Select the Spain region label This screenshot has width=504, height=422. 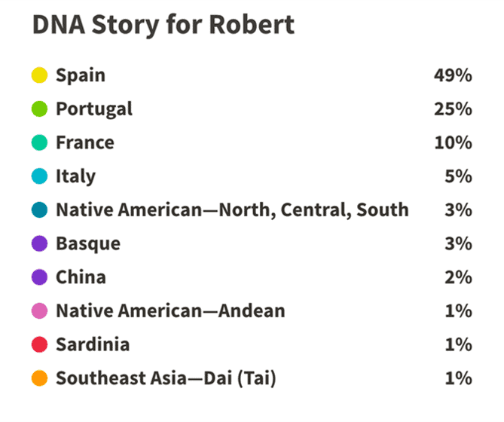tap(81, 76)
